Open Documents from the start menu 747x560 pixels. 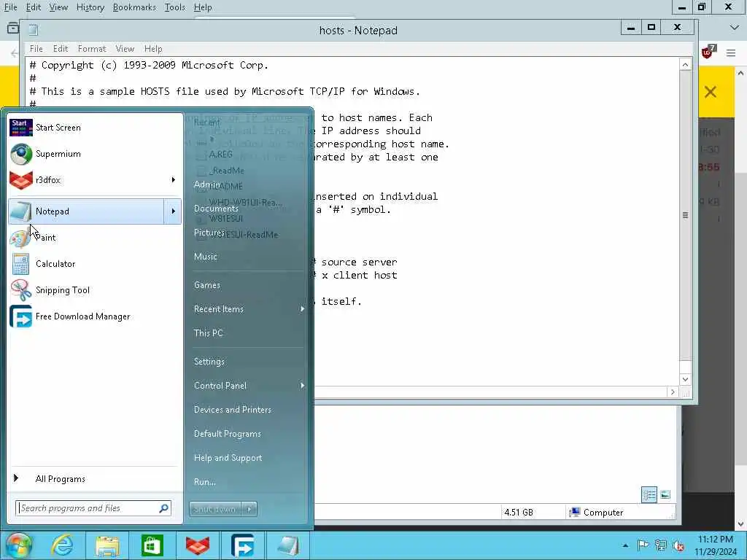pyautogui.click(x=216, y=209)
